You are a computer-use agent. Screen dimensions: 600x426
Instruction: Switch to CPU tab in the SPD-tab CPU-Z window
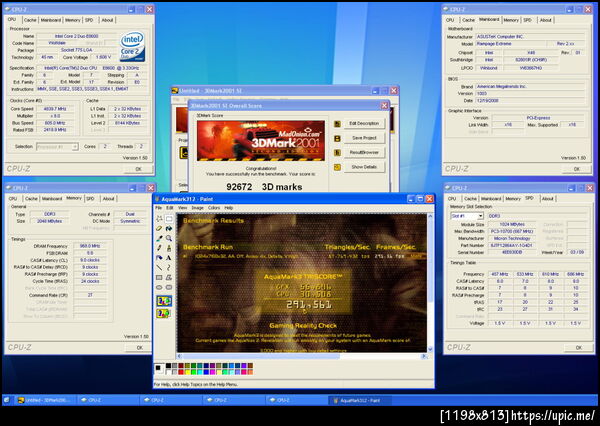[x=452, y=199]
